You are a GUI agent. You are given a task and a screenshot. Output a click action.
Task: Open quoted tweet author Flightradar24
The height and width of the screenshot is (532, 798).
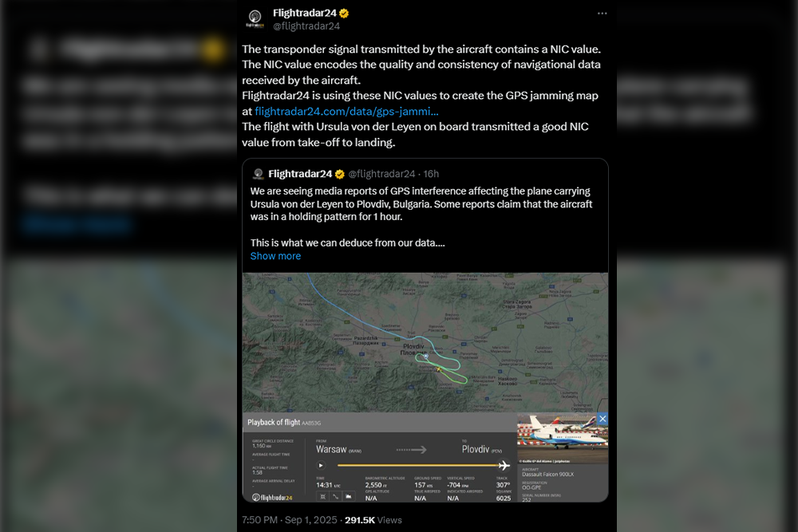pyautogui.click(x=300, y=174)
